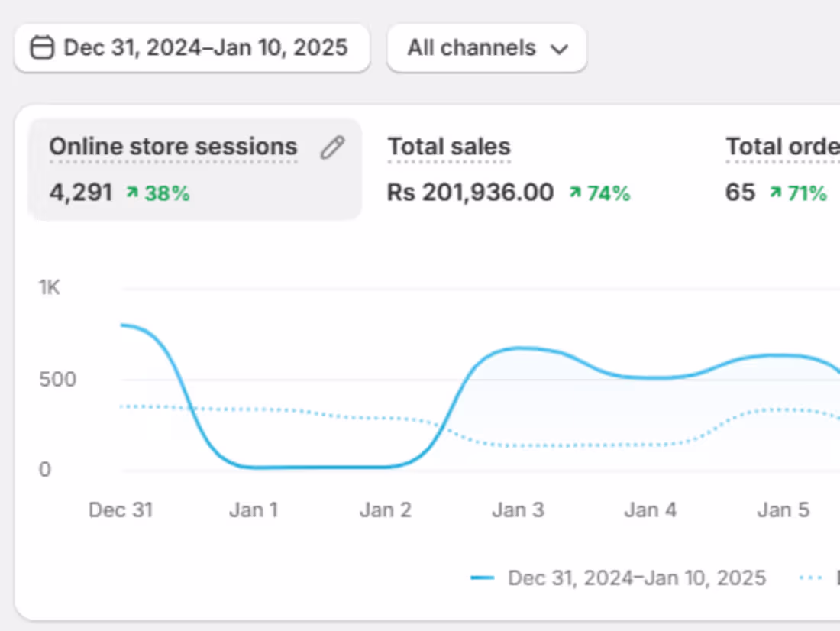Switch to the Total orders metric
840x631 pixels.
click(x=782, y=147)
